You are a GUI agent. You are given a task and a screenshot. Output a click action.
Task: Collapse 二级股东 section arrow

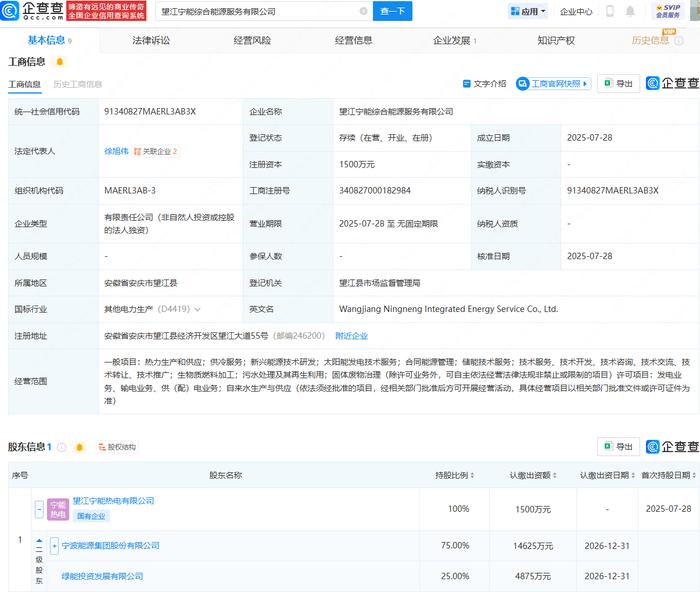pos(39,540)
